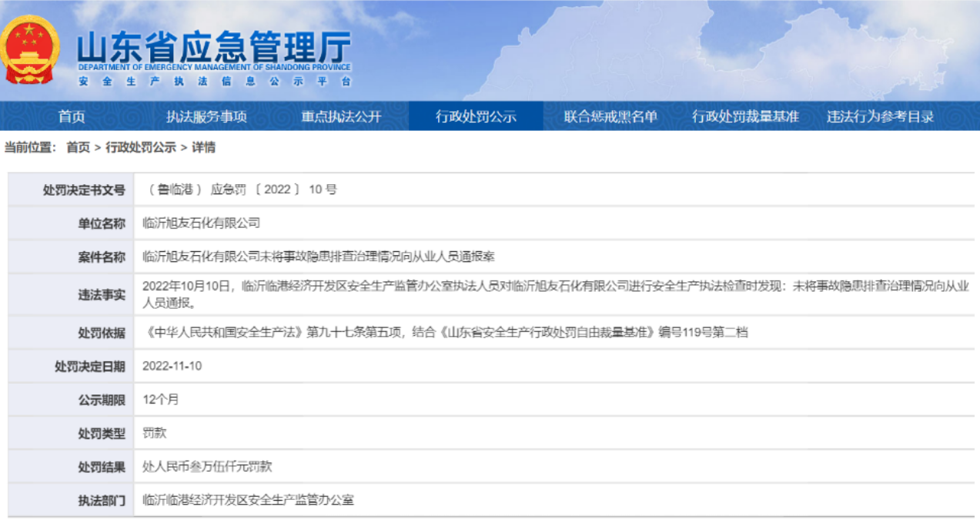Go to 行政处罚公示 in the breadcrumb
The image size is (980, 520).
pyautogui.click(x=141, y=147)
